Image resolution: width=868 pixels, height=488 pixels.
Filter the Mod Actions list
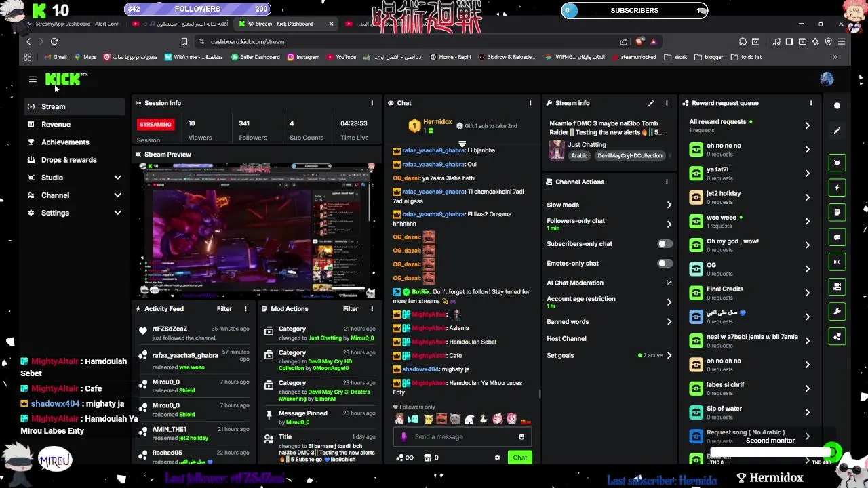[x=351, y=309]
